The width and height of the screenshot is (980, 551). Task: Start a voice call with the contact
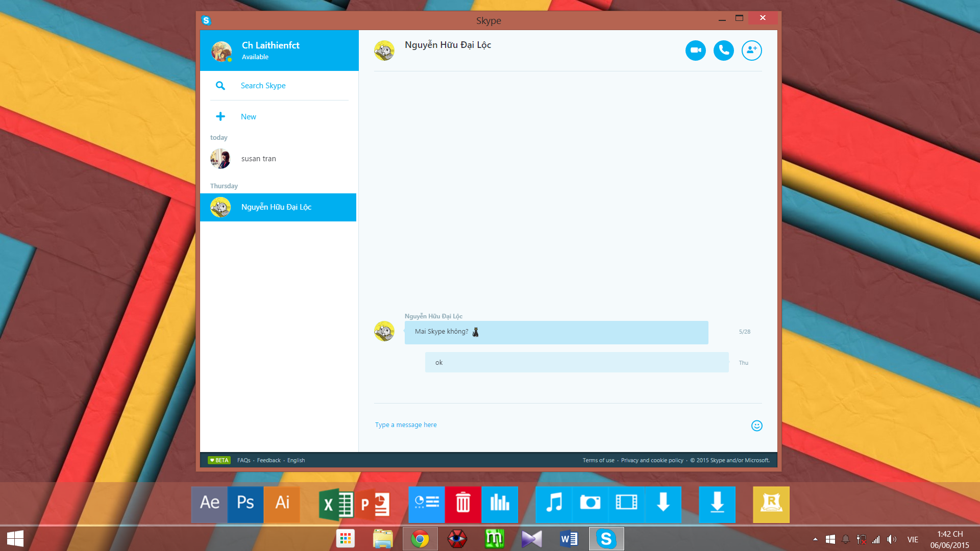click(x=723, y=51)
